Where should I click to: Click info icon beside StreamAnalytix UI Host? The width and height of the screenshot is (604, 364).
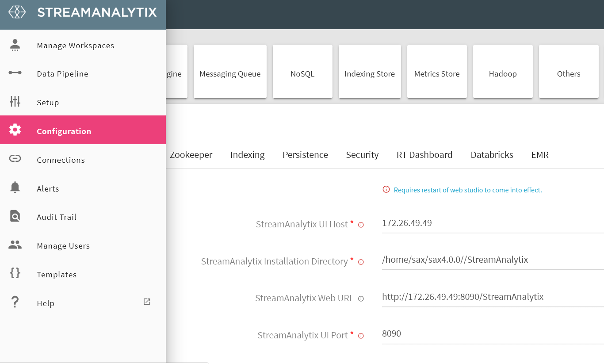[x=361, y=225]
